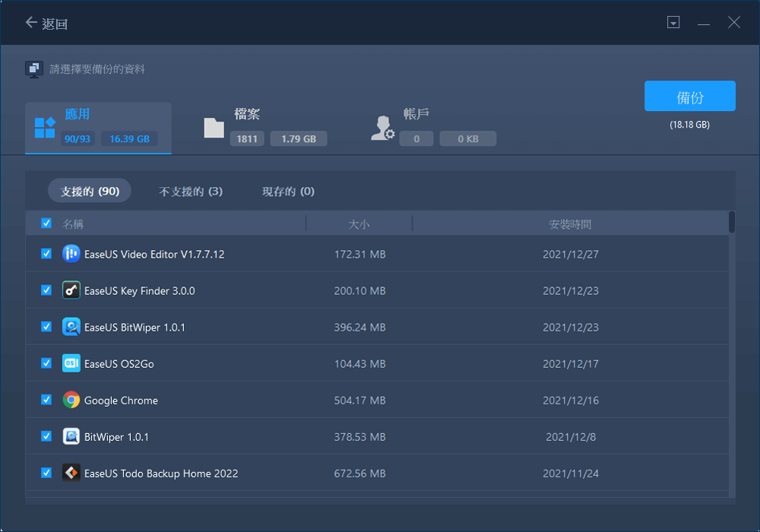
Task: Click the (18.18 GB) total size text
Action: pos(690,125)
